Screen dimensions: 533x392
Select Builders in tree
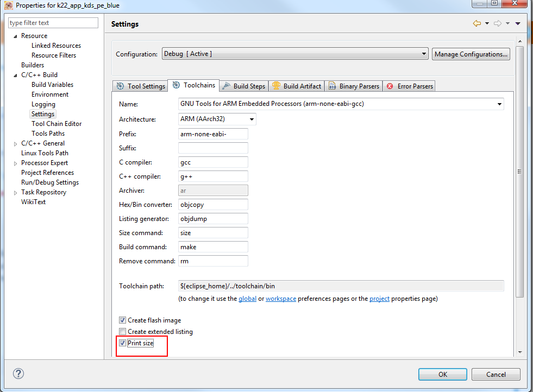pos(33,65)
